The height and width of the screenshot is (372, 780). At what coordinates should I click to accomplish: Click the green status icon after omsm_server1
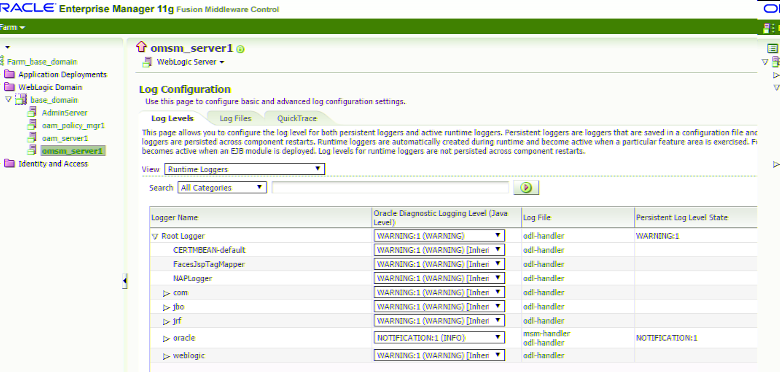pyautogui.click(x=240, y=49)
